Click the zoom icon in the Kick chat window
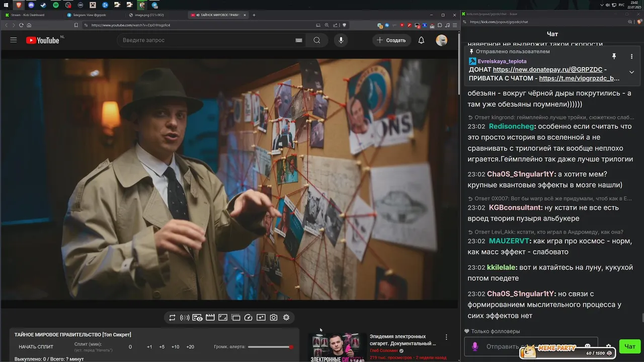644x362 pixels. pos(629,22)
